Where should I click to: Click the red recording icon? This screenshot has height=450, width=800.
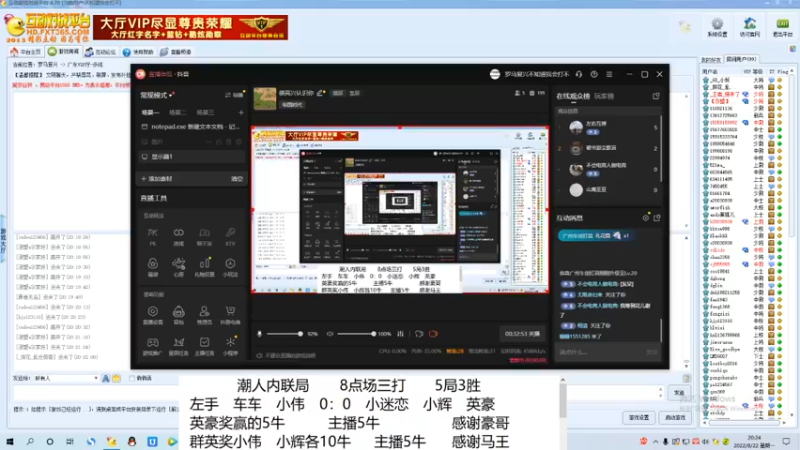[x=433, y=334]
